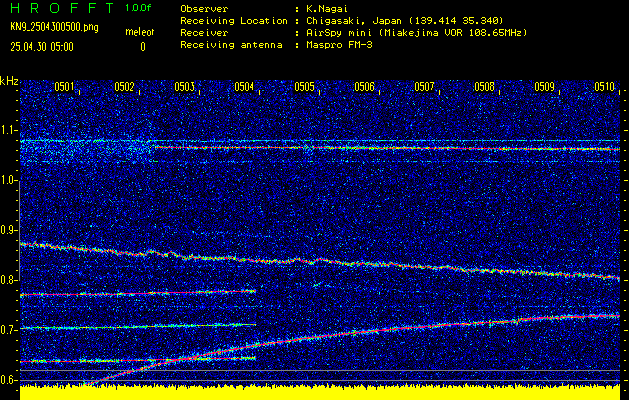Click the Receiver field label
The width and height of the screenshot is (629, 400).
[x=204, y=33]
